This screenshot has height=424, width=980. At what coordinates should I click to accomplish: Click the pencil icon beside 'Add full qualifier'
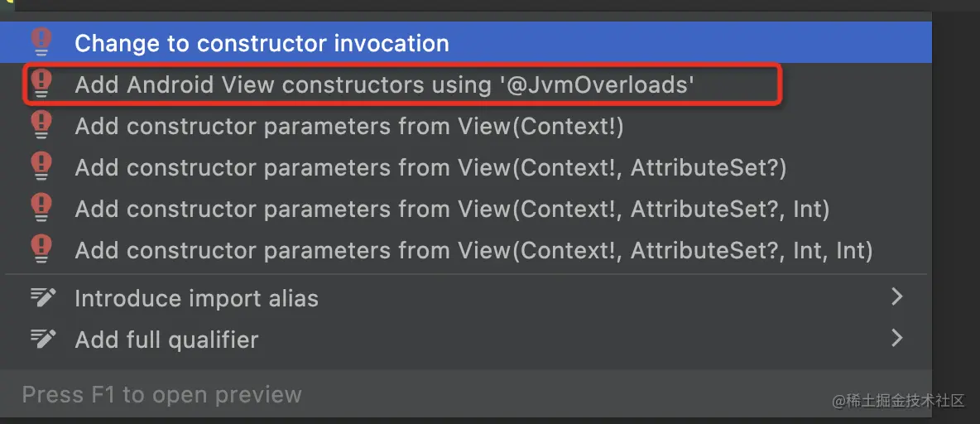coord(43,339)
